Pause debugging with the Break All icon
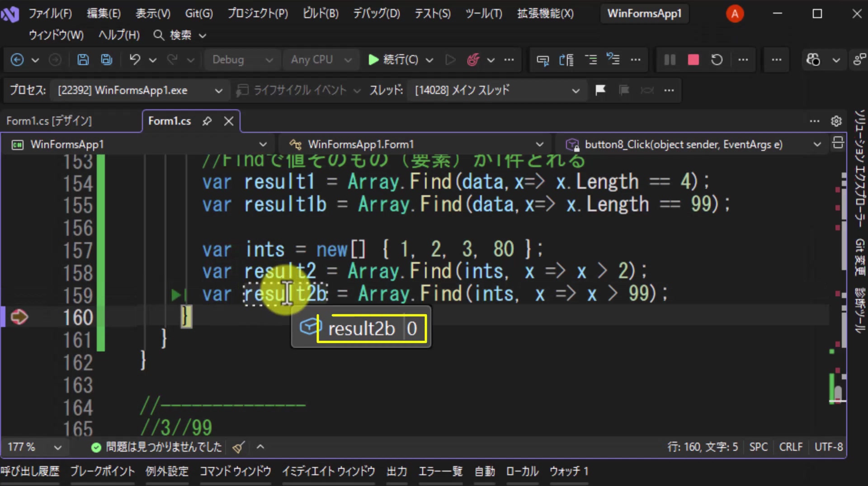 (670, 60)
